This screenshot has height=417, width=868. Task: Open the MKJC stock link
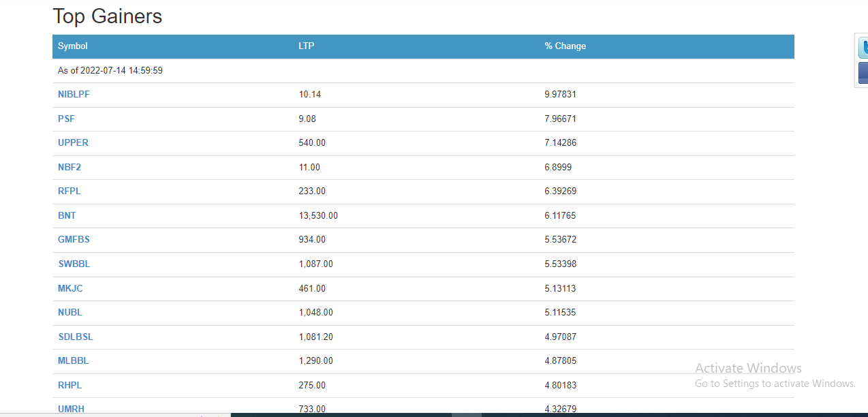pyautogui.click(x=70, y=288)
